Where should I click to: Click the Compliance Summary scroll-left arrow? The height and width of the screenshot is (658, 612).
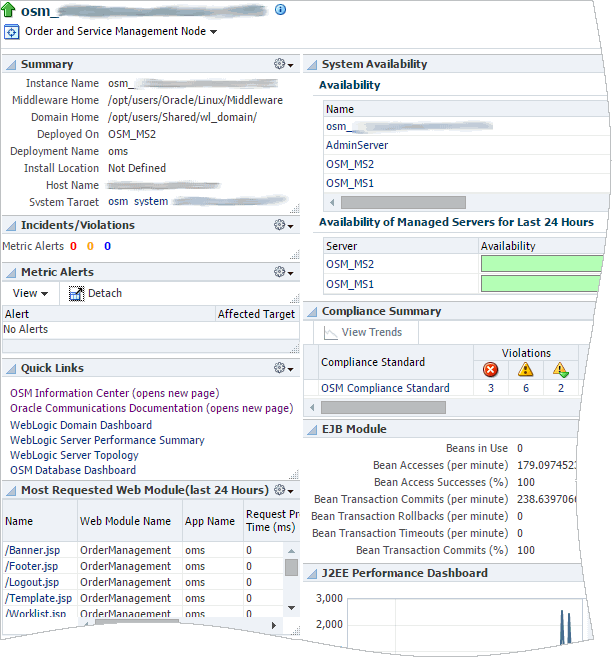(x=312, y=407)
